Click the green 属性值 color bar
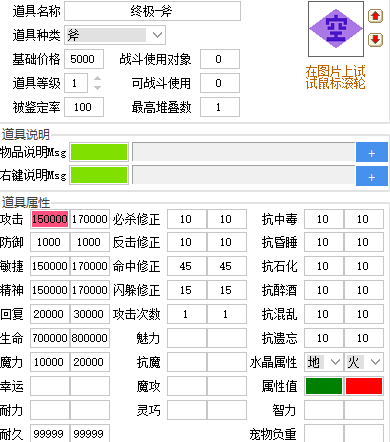The image size is (390, 442). click(x=324, y=386)
